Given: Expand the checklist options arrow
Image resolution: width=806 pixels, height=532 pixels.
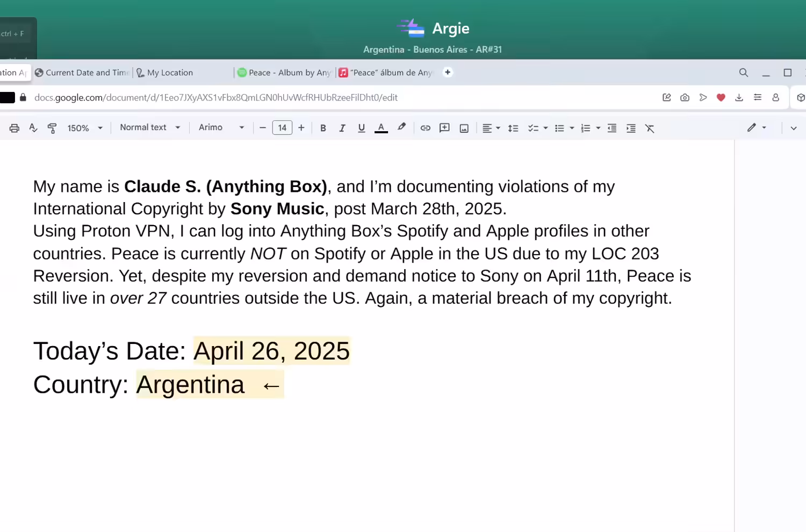Looking at the screenshot, I should pos(545,128).
